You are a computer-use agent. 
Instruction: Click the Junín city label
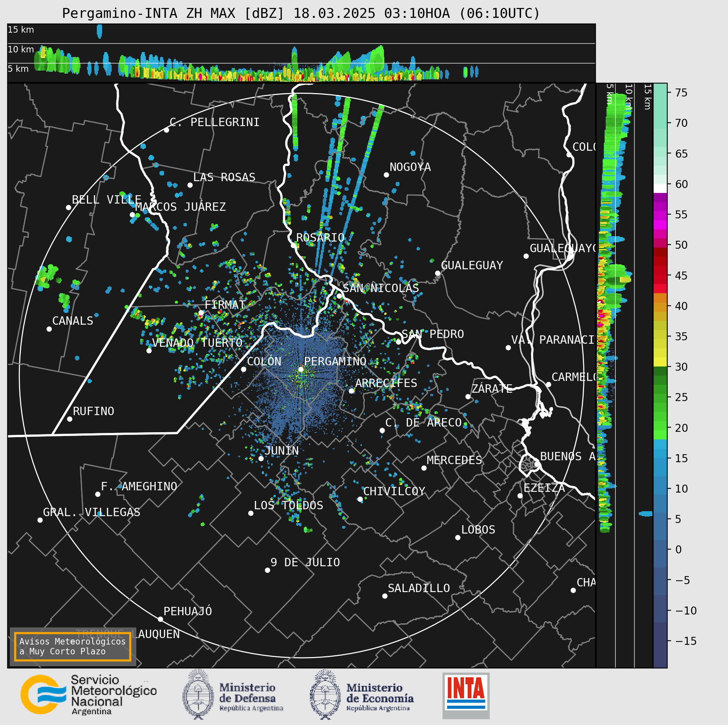[281, 451]
